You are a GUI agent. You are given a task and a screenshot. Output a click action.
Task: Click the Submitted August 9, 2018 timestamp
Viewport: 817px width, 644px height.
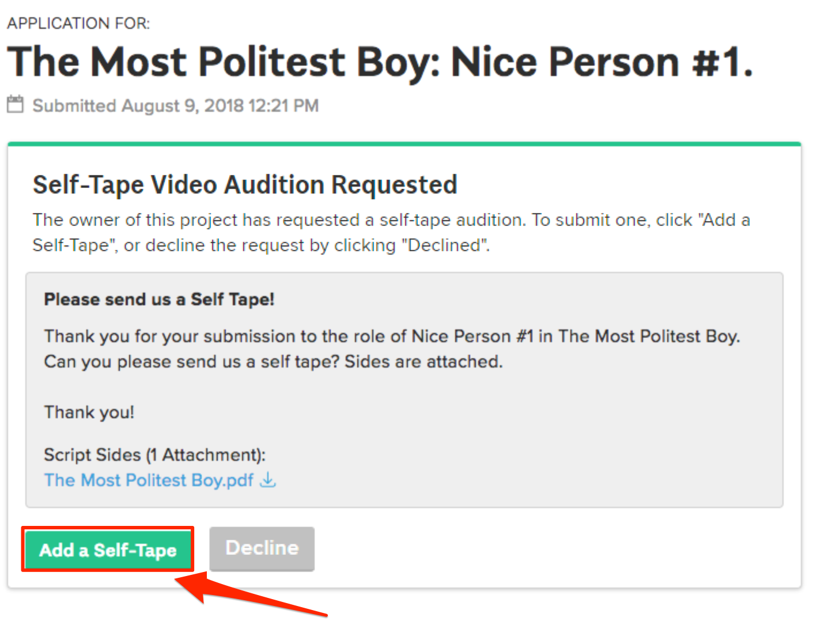175,106
